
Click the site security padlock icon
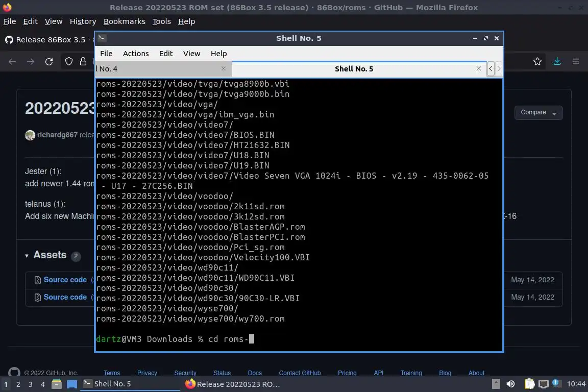coord(83,62)
